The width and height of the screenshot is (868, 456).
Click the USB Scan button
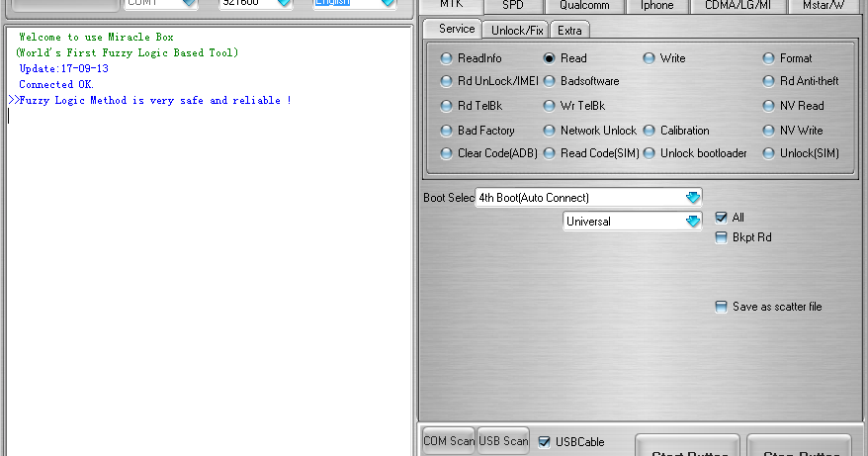pyautogui.click(x=503, y=441)
